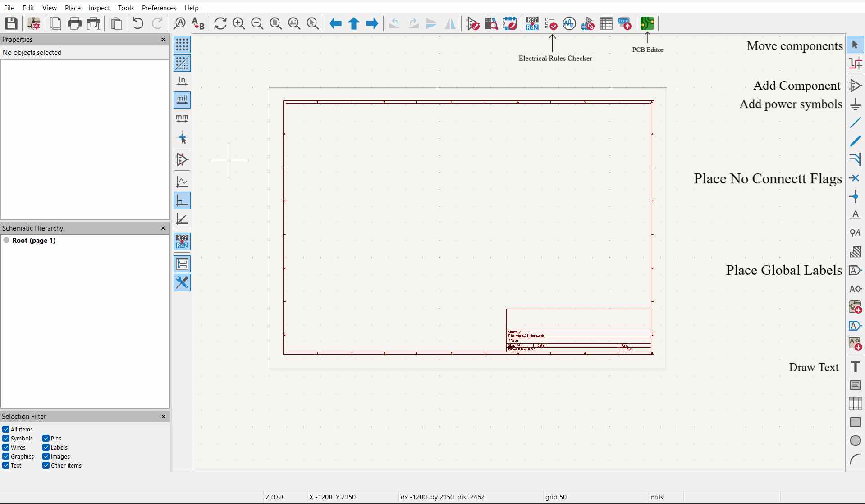Export the bill of materials
865x504 pixels.
[x=624, y=23]
